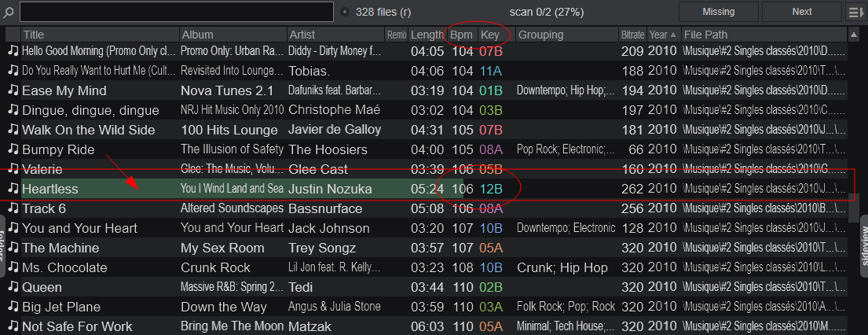Click the artist Angus & Julia Stone

point(335,307)
